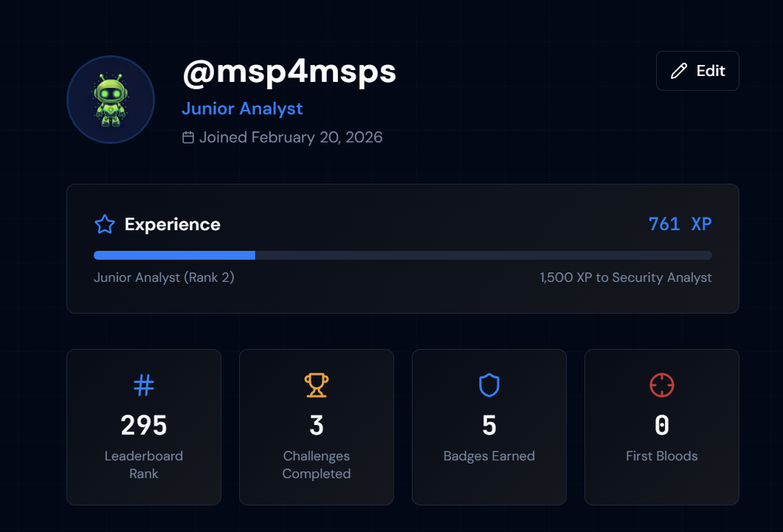The image size is (783, 532).
Task: Click the leaderboard rank number 295
Action: (x=144, y=425)
